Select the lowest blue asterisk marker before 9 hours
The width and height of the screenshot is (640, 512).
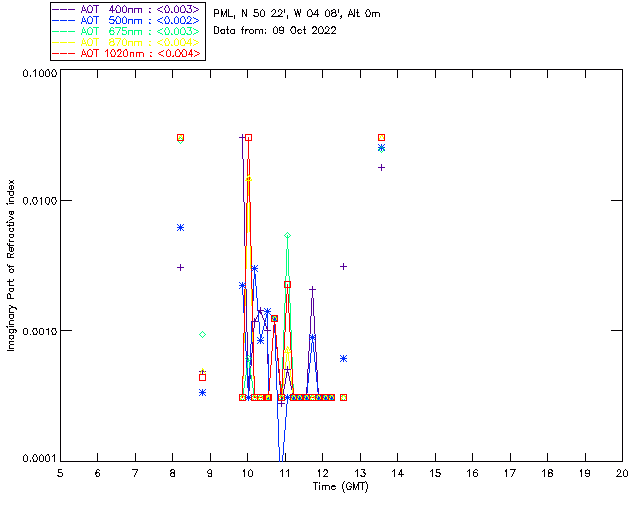click(202, 392)
